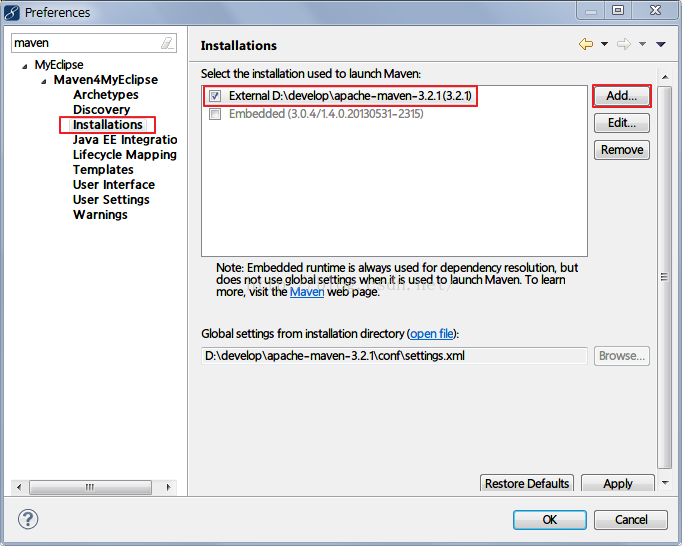The height and width of the screenshot is (547, 683).
Task: Click Restore Defaults button
Action: pos(527,483)
